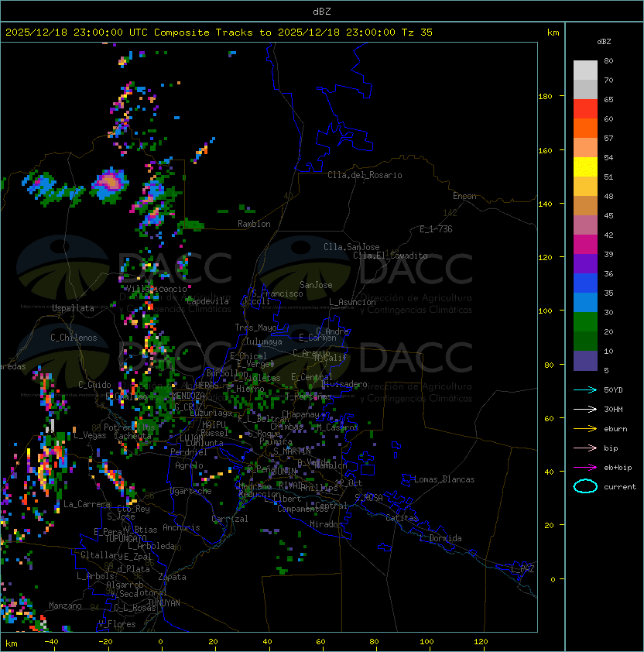Pick the purple 36-39 dBZ swatch

click(585, 263)
